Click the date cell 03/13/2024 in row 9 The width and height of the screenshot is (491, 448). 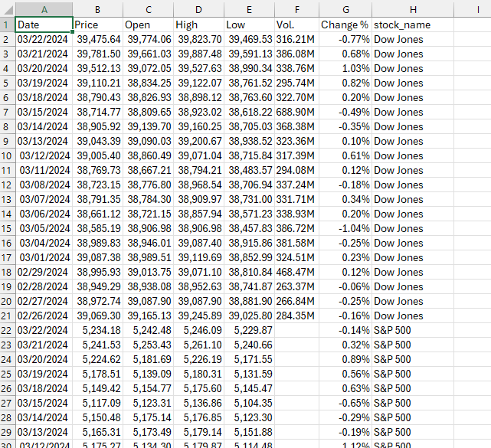44,141
